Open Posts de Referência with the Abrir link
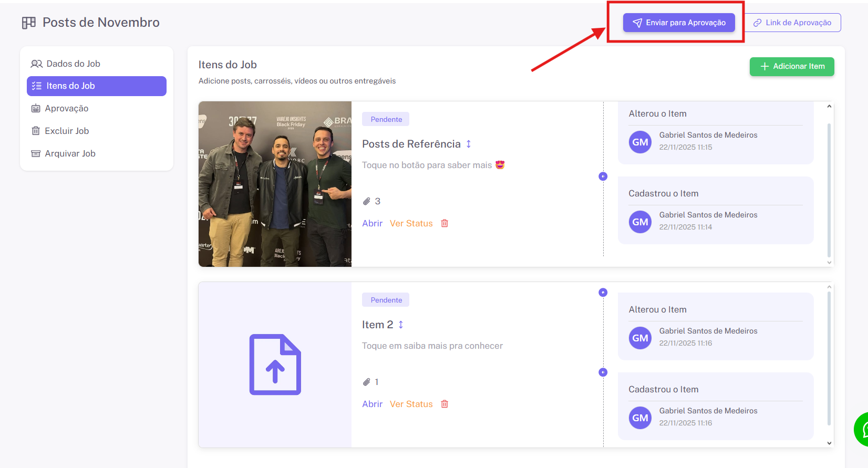This screenshot has height=468, width=868. (372, 223)
